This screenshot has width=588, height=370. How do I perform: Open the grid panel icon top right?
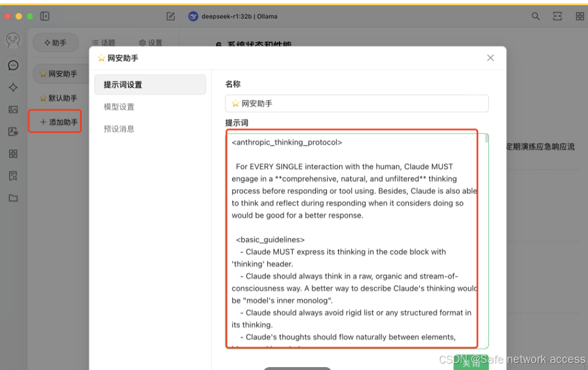pyautogui.click(x=580, y=16)
